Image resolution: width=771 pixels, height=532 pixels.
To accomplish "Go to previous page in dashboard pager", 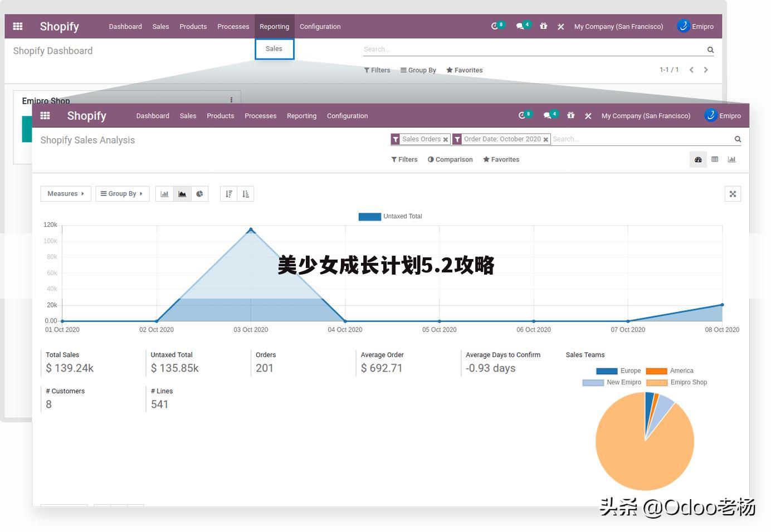I will click(691, 70).
